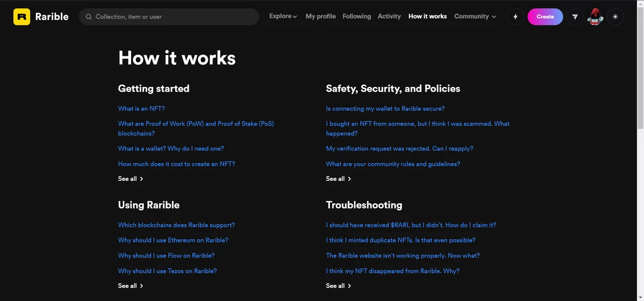
Task: Click the Getting started section heading
Action: click(x=153, y=89)
